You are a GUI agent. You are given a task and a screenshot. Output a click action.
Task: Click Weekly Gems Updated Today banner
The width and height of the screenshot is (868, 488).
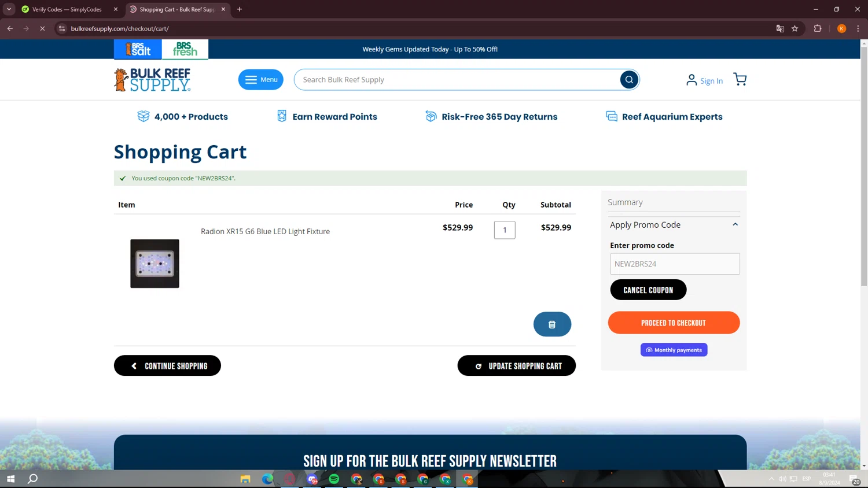430,49
